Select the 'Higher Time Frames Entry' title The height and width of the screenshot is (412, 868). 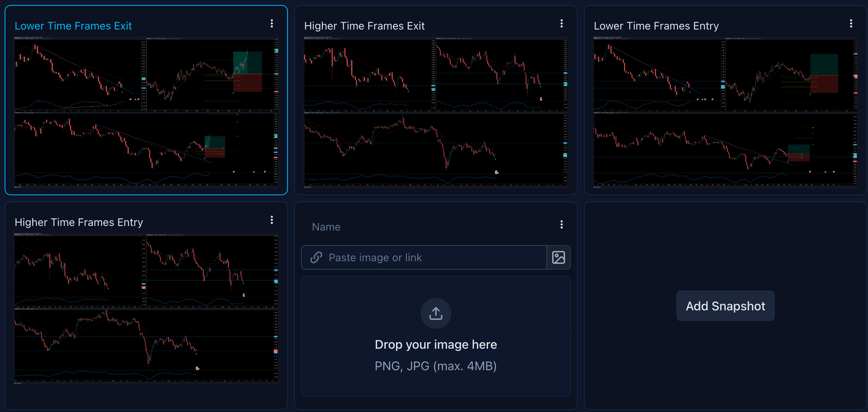(79, 223)
